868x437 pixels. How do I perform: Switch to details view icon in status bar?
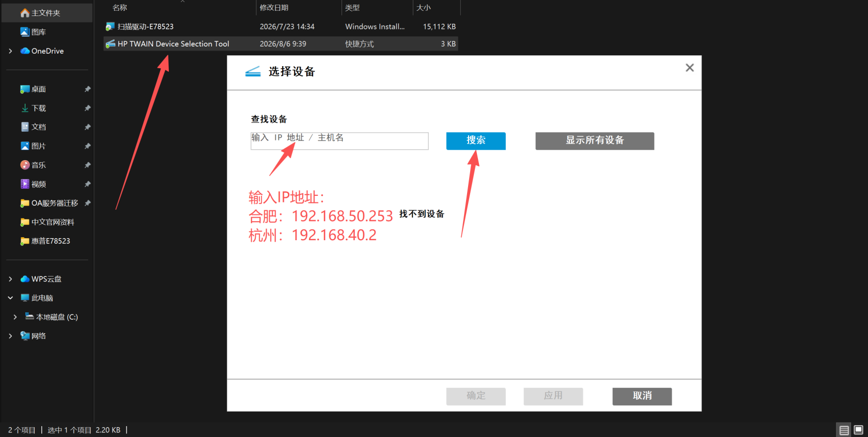pos(844,430)
